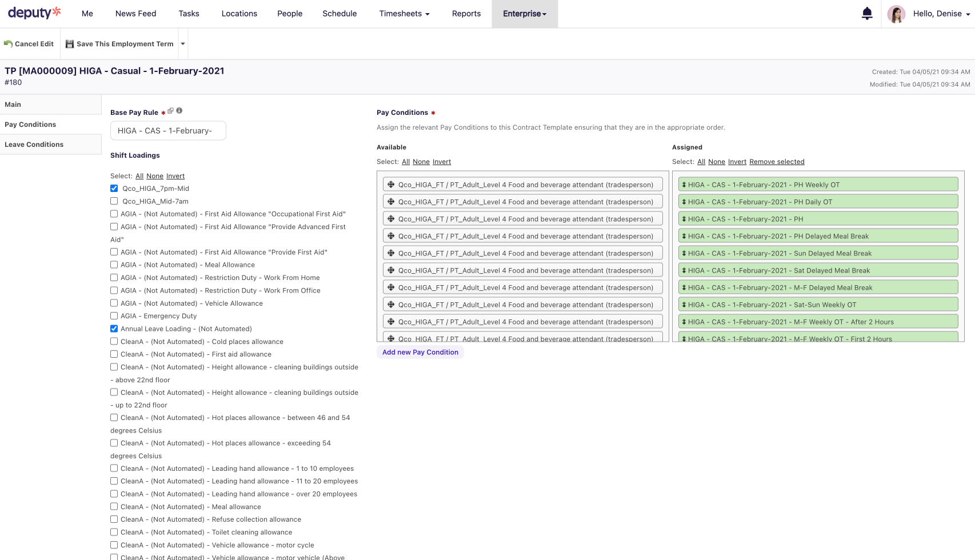Click the reorder handle on the 1-February-2021 - PH row

pyautogui.click(x=684, y=219)
